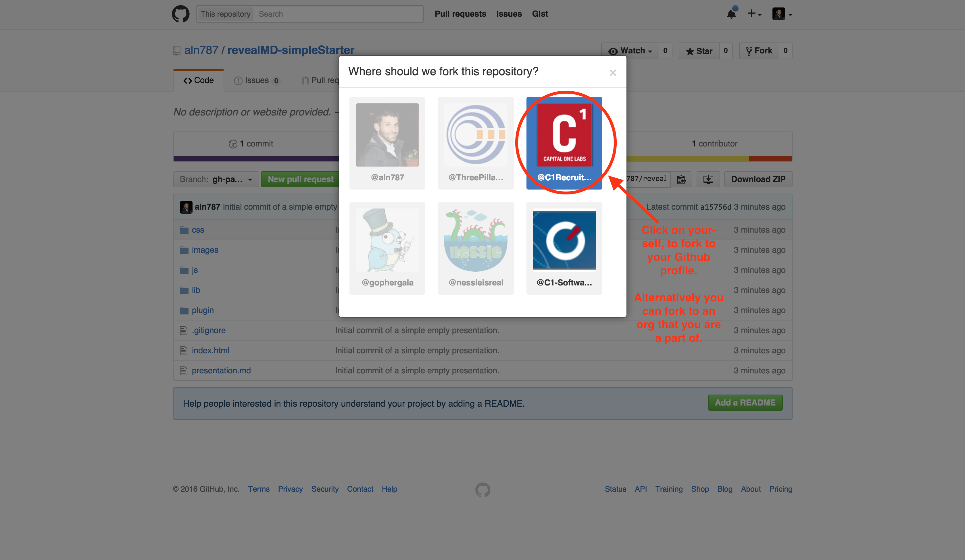The height and width of the screenshot is (560, 965).
Task: Star this repository
Action: (699, 51)
